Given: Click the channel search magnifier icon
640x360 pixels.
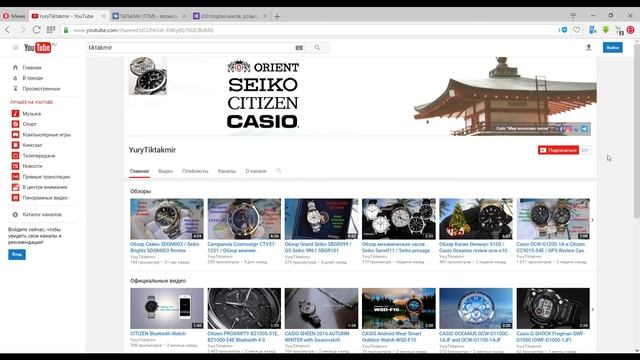Looking at the screenshot, I should (279, 171).
